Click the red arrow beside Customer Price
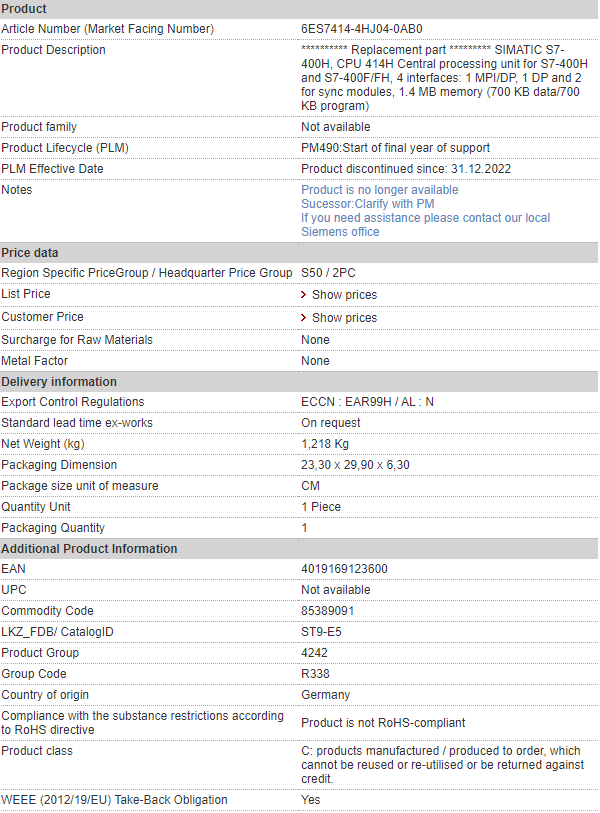The height and width of the screenshot is (813, 600). [304, 317]
